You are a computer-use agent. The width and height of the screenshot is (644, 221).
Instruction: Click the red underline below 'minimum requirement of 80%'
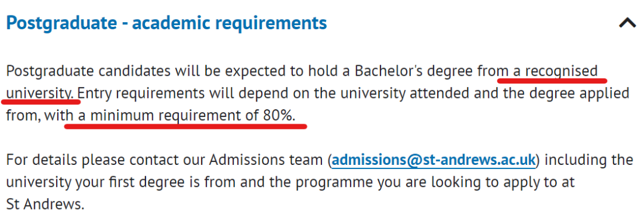click(x=185, y=126)
